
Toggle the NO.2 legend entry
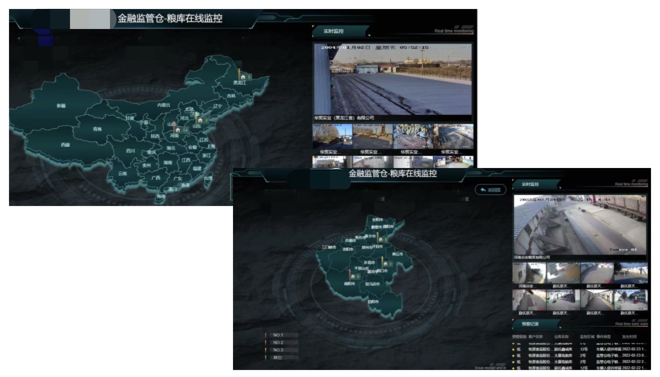click(281, 342)
